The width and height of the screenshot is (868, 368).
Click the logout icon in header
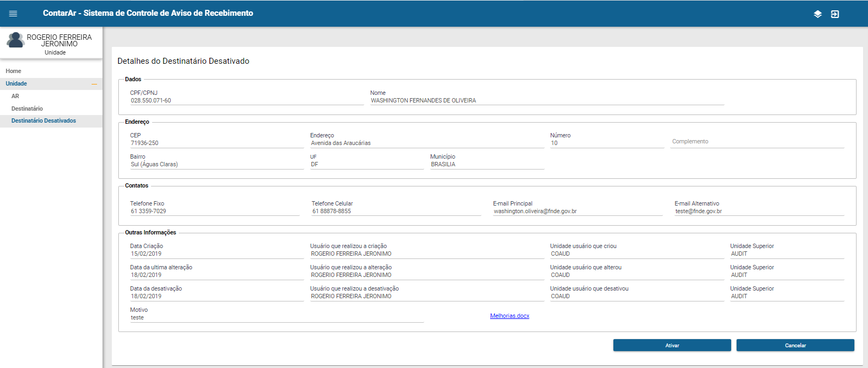(x=835, y=14)
